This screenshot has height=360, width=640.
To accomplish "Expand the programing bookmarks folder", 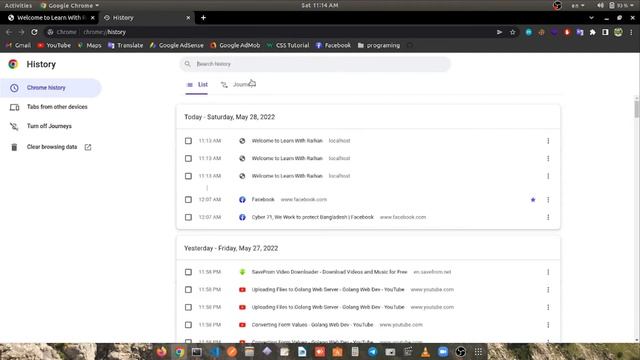I will pos(379,45).
